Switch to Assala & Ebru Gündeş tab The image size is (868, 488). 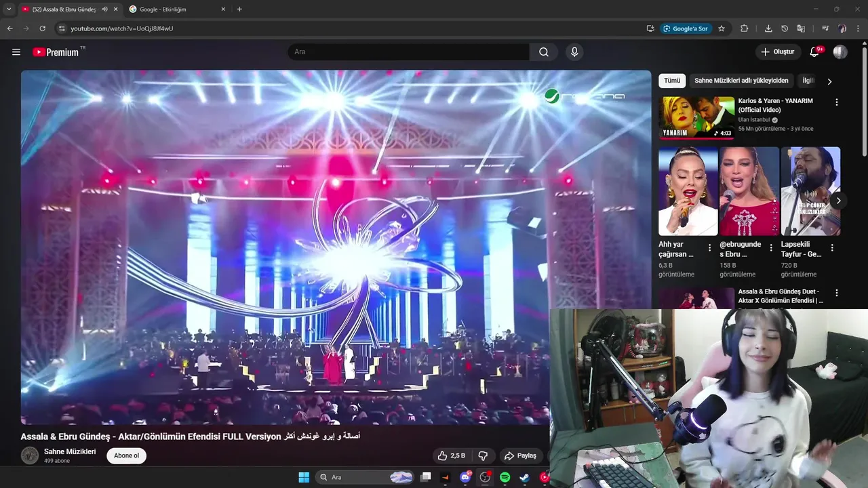coord(64,9)
